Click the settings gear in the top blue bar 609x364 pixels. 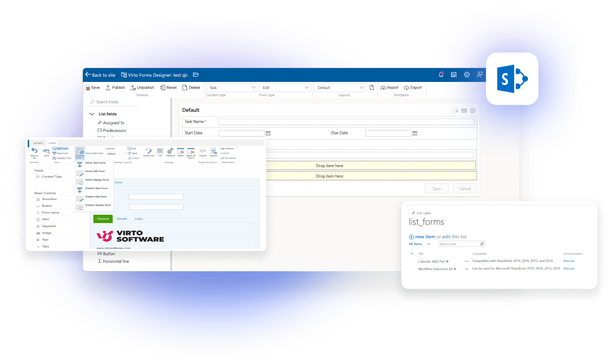467,74
